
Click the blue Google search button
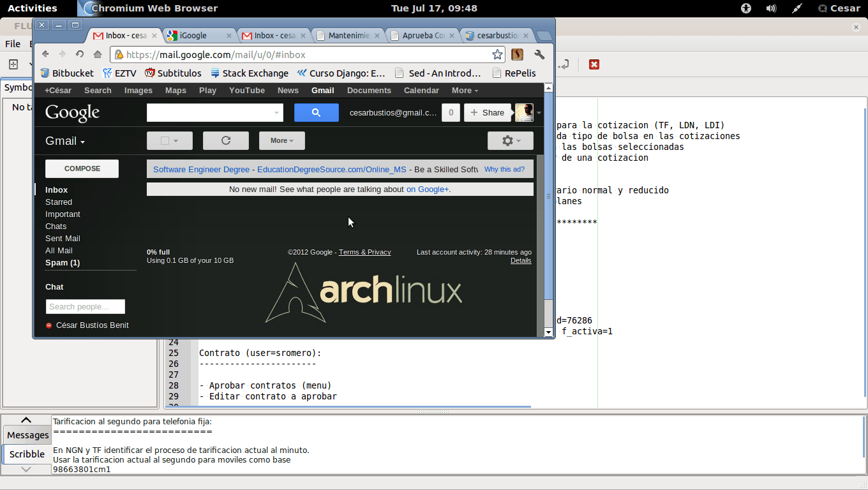(316, 112)
